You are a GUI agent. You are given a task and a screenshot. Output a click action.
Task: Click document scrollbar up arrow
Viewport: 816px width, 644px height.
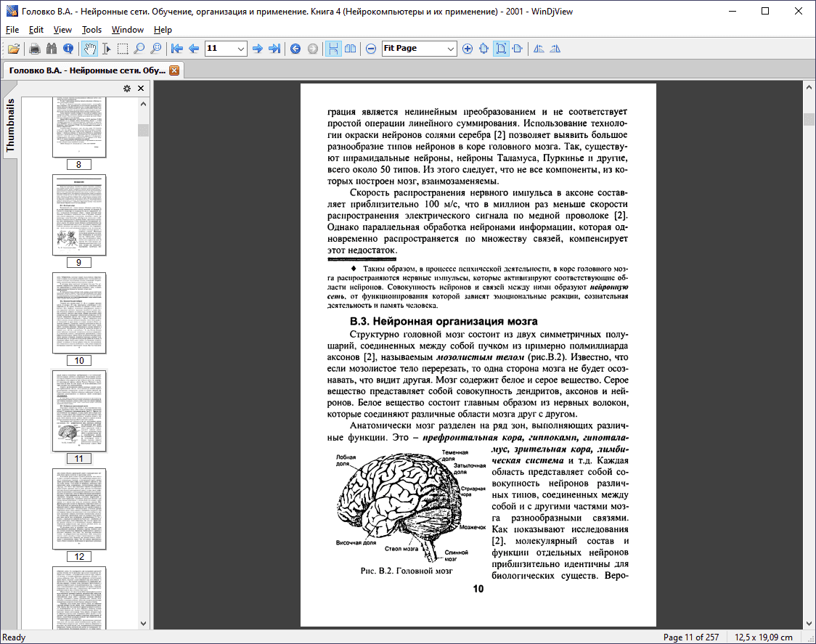click(809, 87)
